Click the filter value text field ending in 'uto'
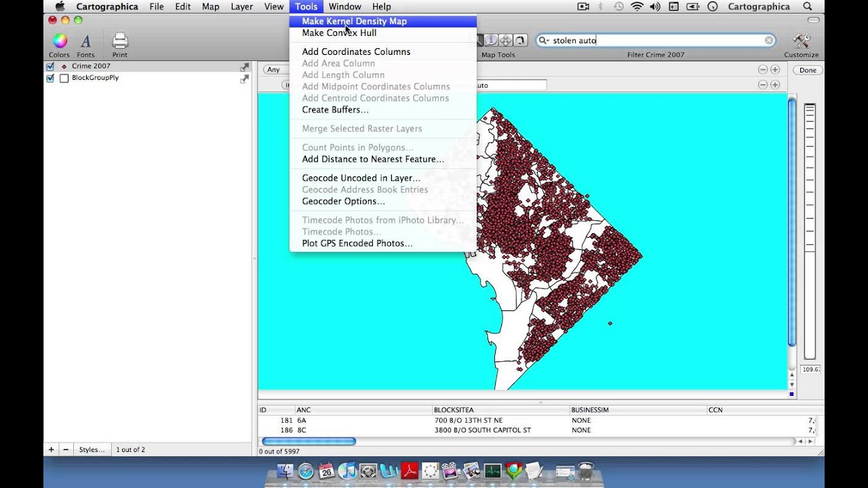Screen dimensions: 868x488 (x=510, y=85)
